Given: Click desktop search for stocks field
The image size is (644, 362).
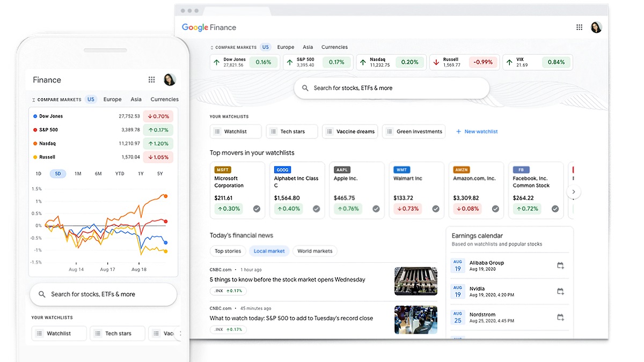Looking at the screenshot, I should coord(392,88).
